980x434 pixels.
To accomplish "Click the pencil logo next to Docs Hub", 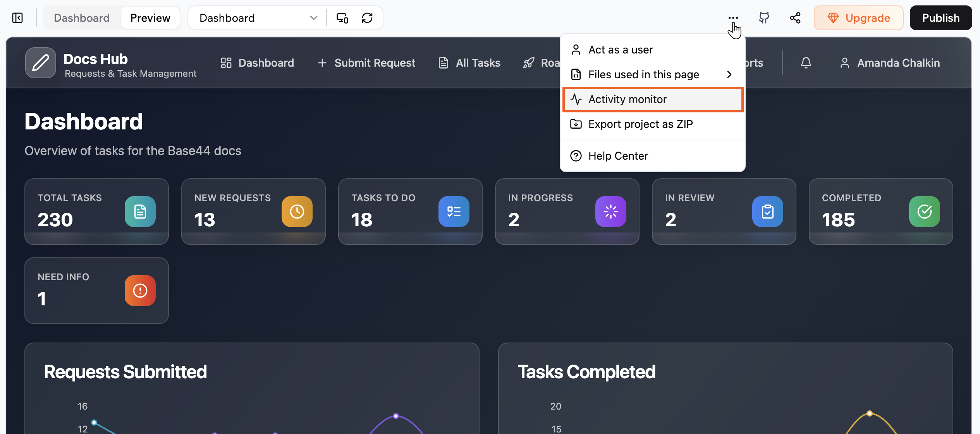I will pos(40,62).
